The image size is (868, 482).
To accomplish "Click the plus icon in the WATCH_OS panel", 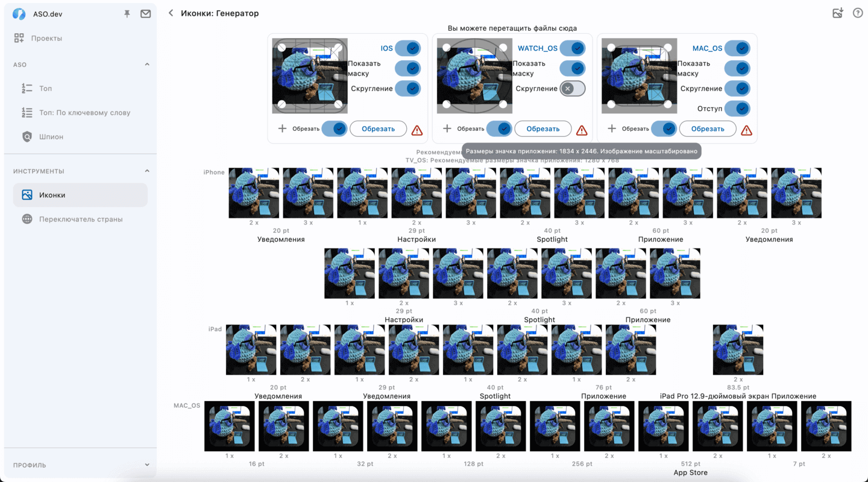I will [x=447, y=128].
